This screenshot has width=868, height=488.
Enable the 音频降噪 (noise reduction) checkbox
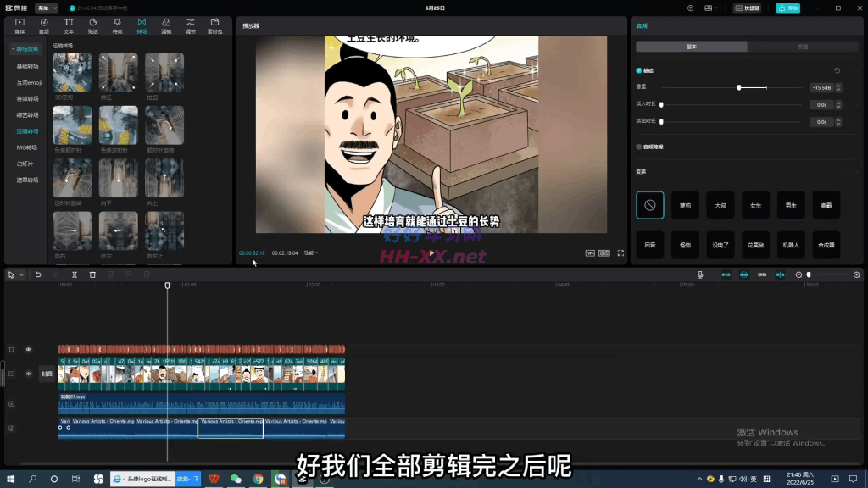pos(639,147)
